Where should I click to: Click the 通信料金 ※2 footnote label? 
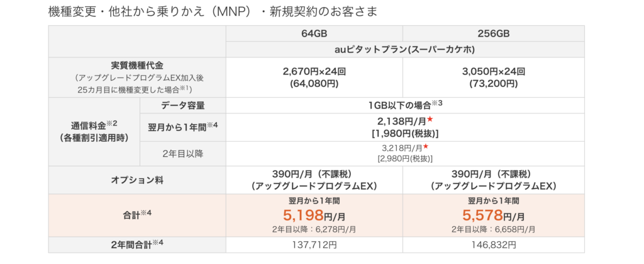pyautogui.click(x=95, y=125)
